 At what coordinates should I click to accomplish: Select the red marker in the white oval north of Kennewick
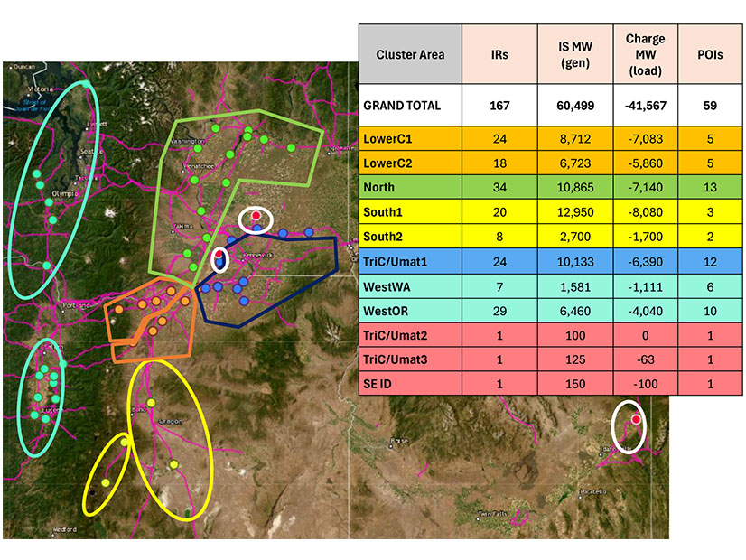tap(257, 217)
